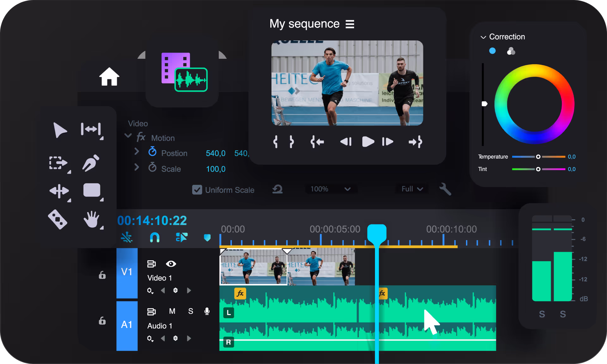Select the Ripple Edit tool
This screenshot has width=607, height=364.
(91, 129)
